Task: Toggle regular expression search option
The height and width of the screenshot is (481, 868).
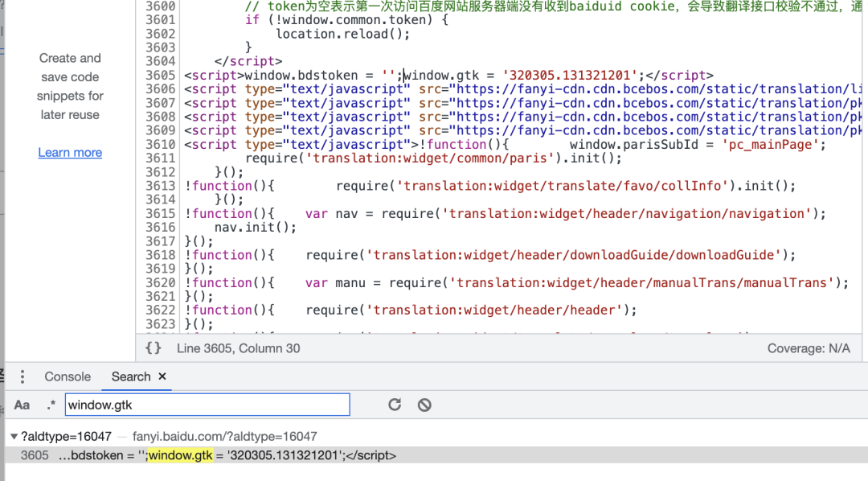Action: (51, 405)
